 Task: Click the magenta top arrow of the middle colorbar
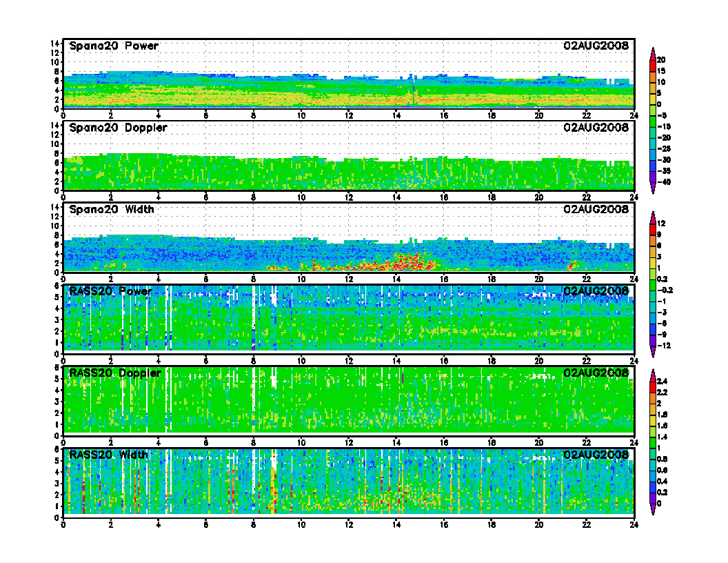pyautogui.click(x=653, y=218)
